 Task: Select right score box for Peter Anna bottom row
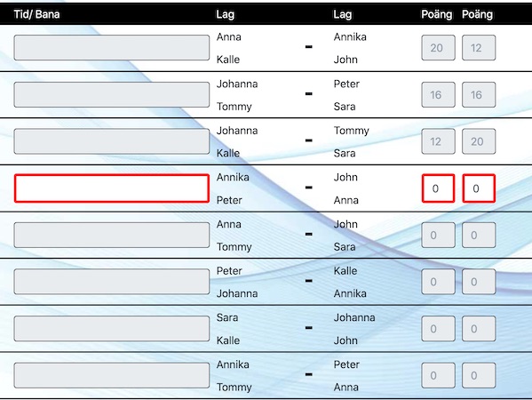479,375
